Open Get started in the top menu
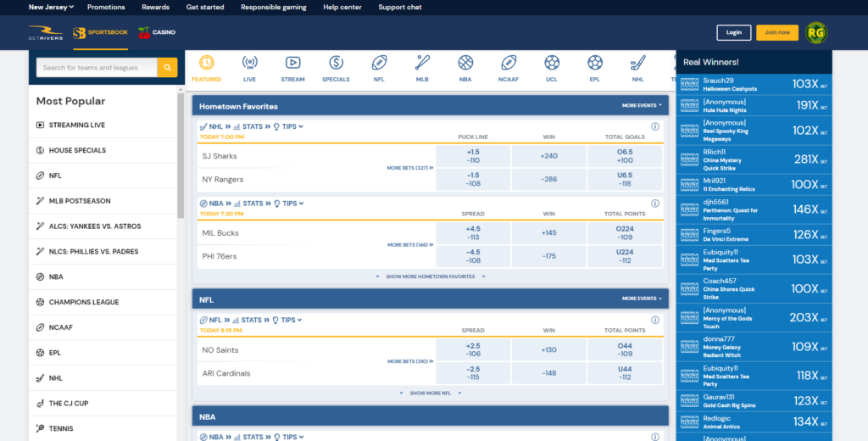The width and height of the screenshot is (868, 441). [x=205, y=7]
